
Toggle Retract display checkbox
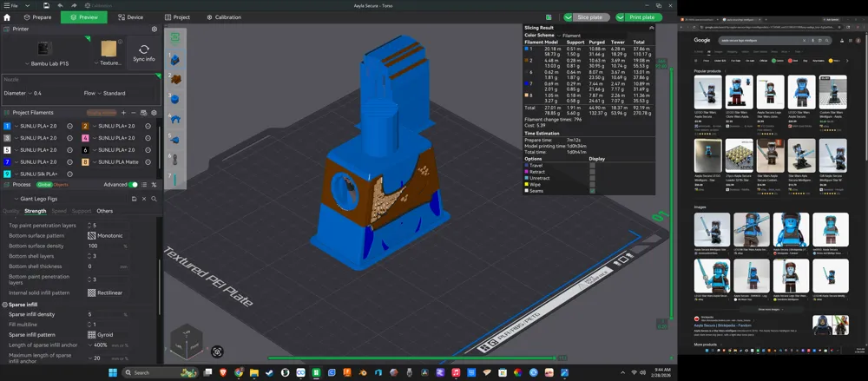(592, 172)
